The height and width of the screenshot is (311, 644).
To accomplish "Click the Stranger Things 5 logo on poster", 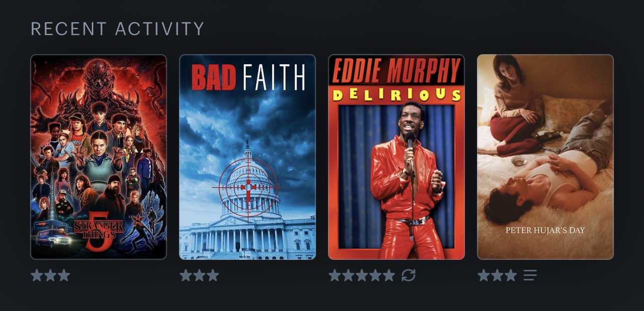I will coord(98,232).
